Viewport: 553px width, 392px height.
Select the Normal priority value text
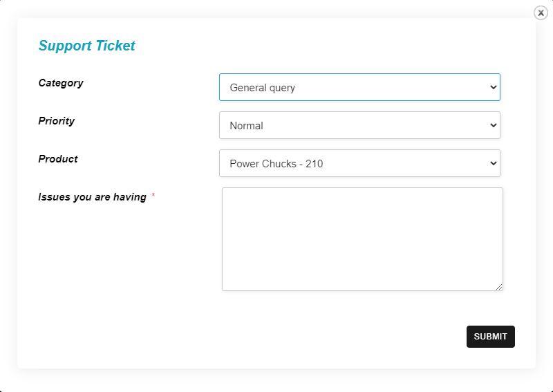pyautogui.click(x=246, y=126)
